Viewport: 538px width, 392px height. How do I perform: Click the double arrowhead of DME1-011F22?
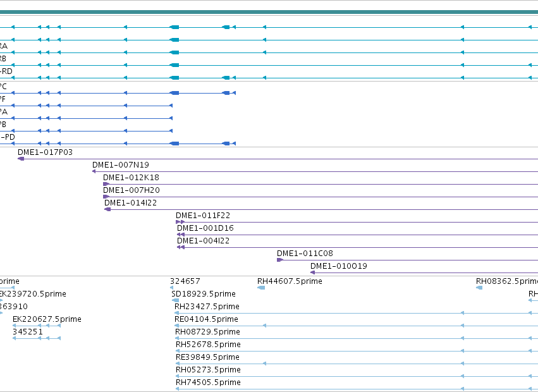click(180, 222)
